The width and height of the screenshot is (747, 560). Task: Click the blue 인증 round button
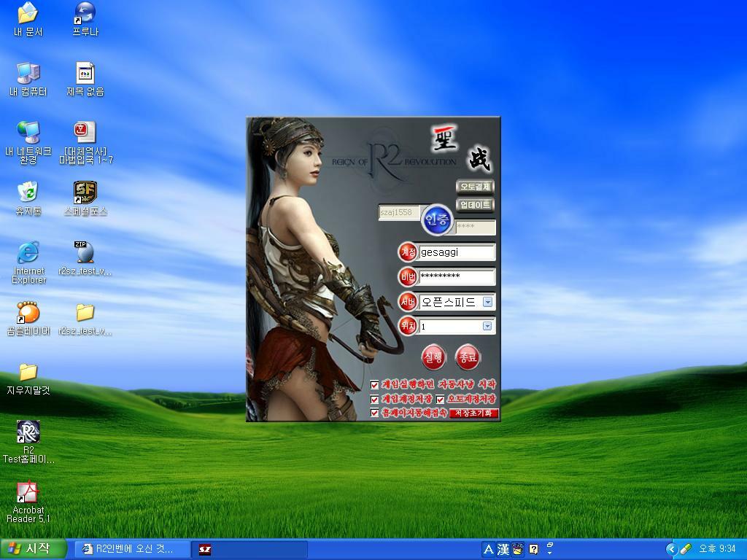pos(437,219)
